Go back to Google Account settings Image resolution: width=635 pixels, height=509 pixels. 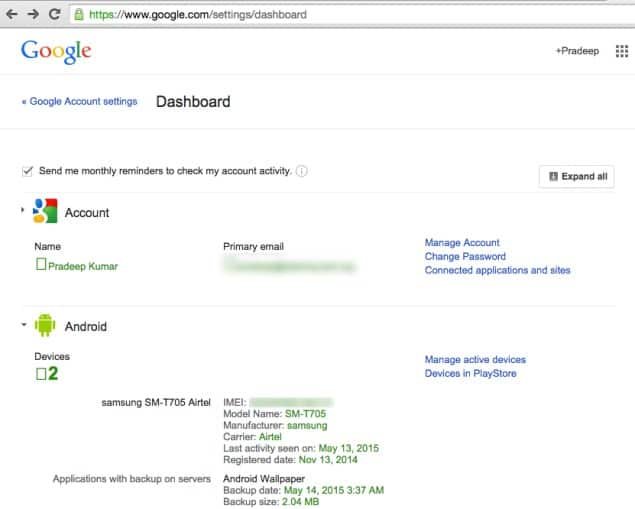coord(79,101)
